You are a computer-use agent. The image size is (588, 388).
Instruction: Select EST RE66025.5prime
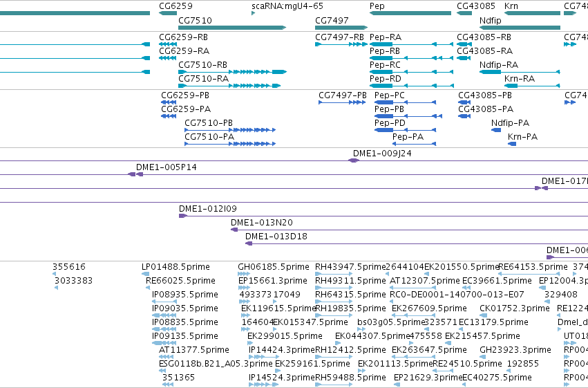pyautogui.click(x=180, y=281)
